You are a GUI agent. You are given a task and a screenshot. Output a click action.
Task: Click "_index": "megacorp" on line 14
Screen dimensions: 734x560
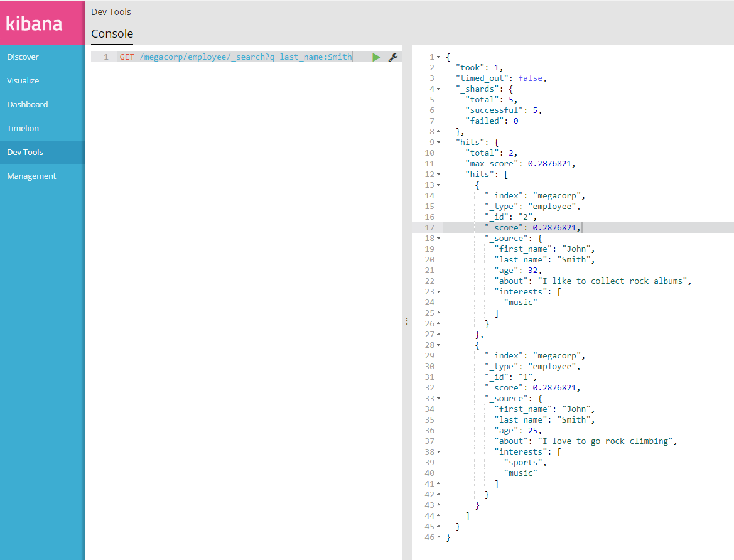pyautogui.click(x=534, y=196)
